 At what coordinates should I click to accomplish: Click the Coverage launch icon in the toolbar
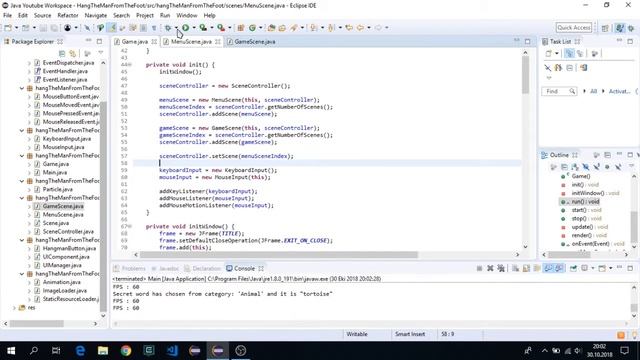(203, 28)
